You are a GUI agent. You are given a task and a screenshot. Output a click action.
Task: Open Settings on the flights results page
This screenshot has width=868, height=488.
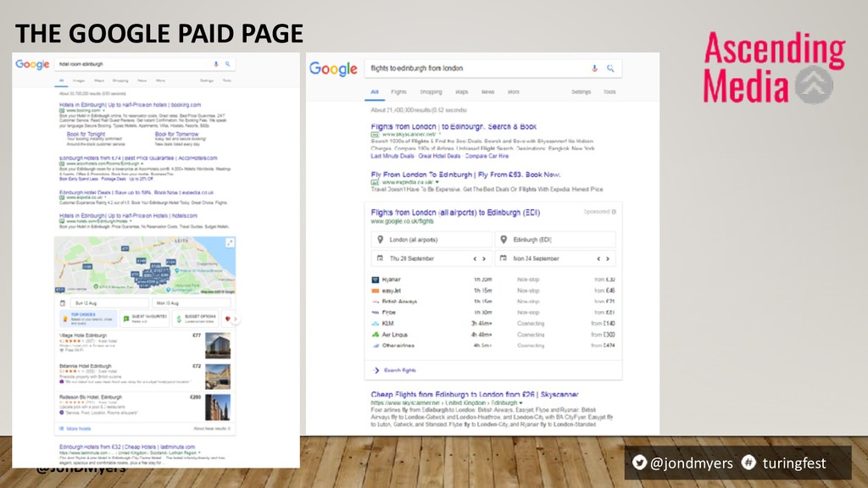(581, 91)
